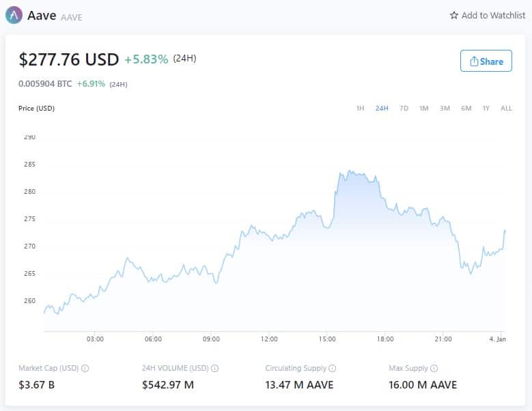The height and width of the screenshot is (411, 532).
Task: Click the $542.97 M volume value
Action: pos(168,385)
